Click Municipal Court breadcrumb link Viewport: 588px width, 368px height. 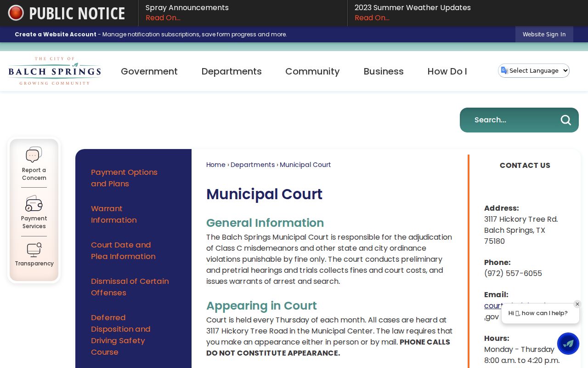305,165
